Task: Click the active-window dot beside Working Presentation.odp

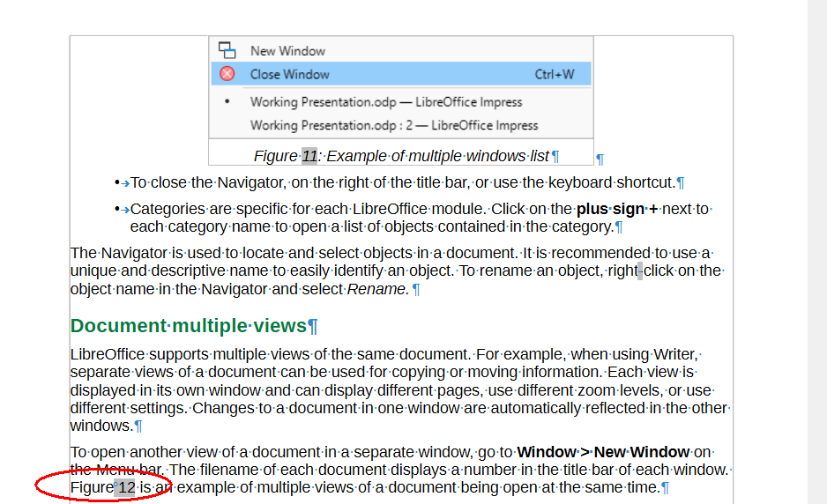Action: click(x=227, y=101)
